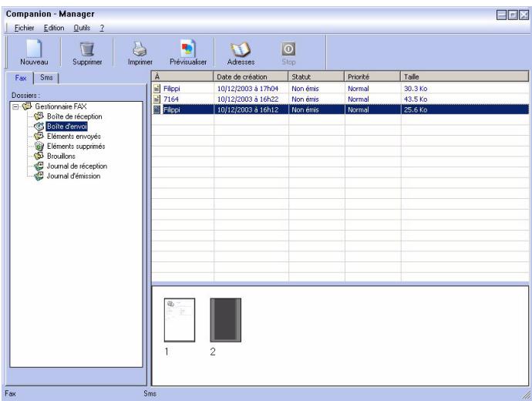Screen dimensions: 532x401
Task: Select the Fax tab
Action: 20,78
